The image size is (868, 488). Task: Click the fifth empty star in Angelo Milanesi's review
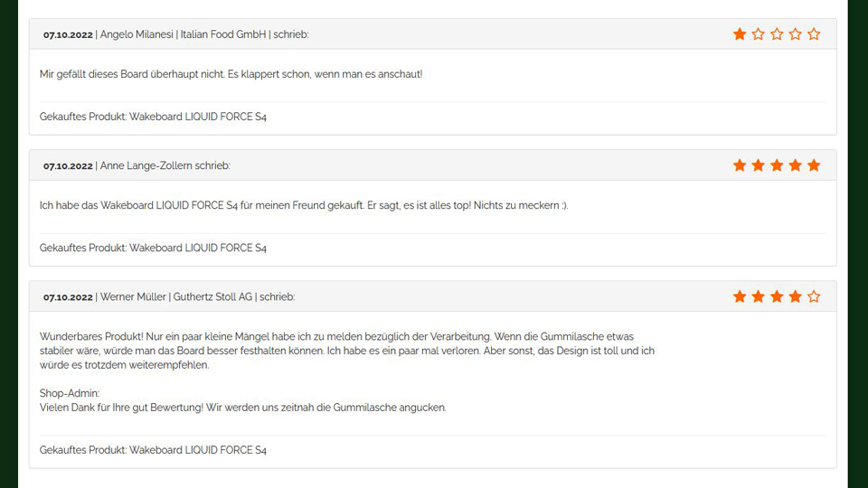tap(814, 34)
